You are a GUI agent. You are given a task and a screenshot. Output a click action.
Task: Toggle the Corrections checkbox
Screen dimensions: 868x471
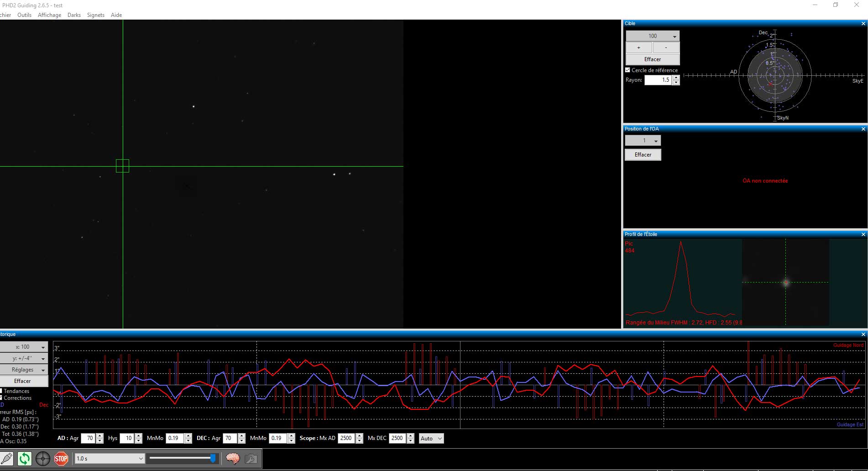point(1,398)
